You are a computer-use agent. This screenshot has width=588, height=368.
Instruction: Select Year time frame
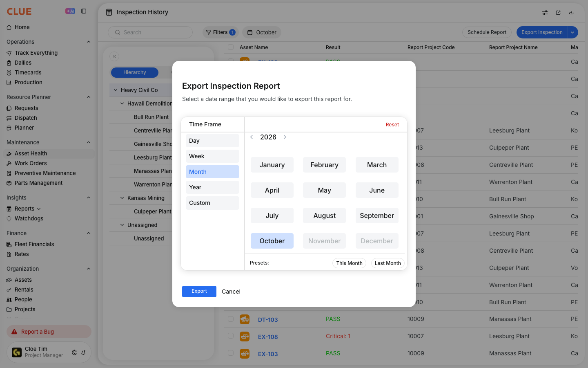pyautogui.click(x=212, y=187)
